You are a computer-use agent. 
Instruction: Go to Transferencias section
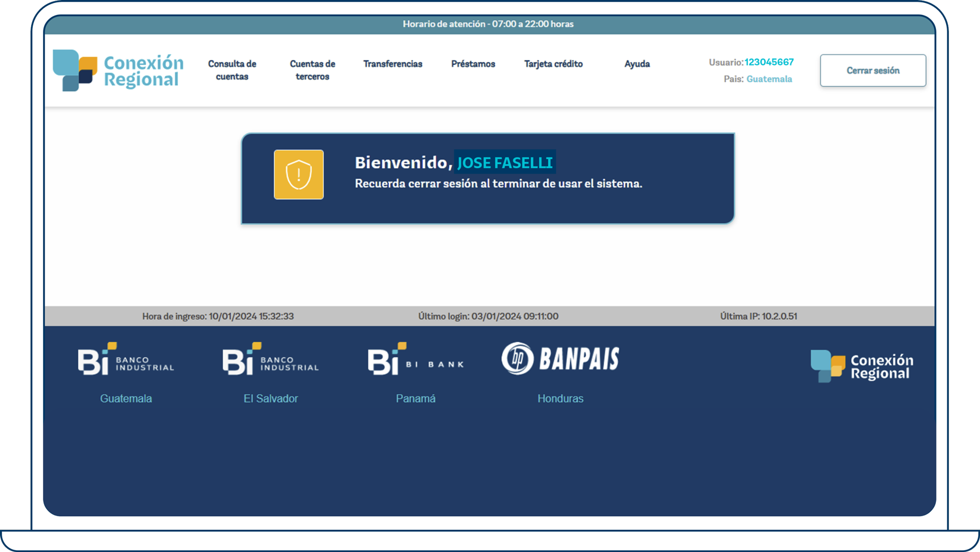click(392, 64)
